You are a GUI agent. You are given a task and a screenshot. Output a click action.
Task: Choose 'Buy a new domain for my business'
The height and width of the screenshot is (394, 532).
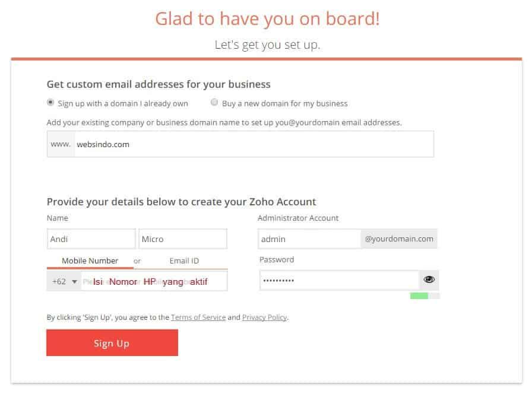214,103
